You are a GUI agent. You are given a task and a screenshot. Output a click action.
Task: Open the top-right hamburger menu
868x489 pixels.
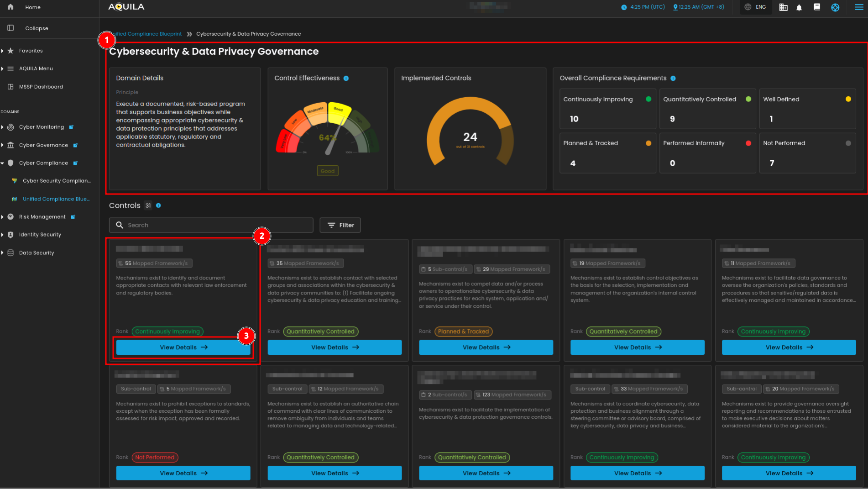click(858, 7)
